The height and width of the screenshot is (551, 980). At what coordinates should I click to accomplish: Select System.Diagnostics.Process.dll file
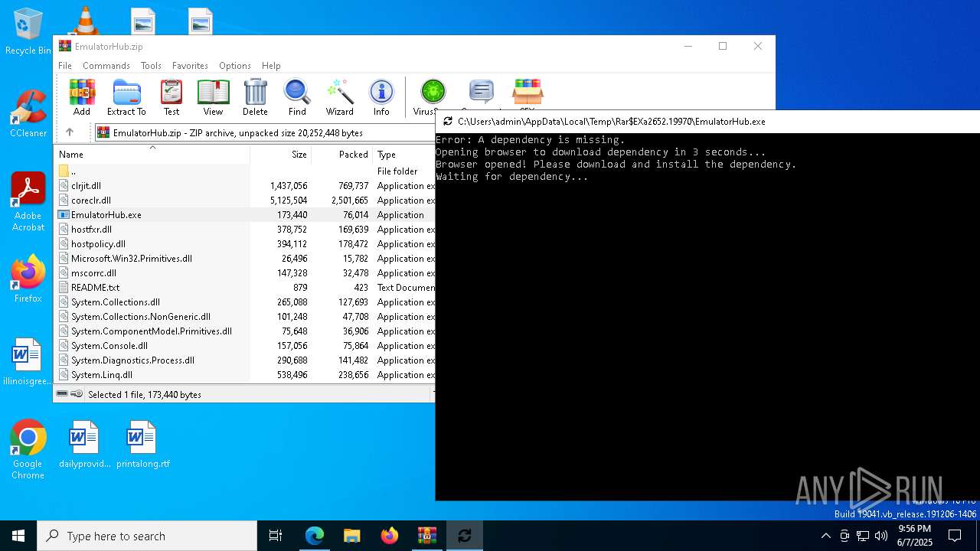[245, 360]
